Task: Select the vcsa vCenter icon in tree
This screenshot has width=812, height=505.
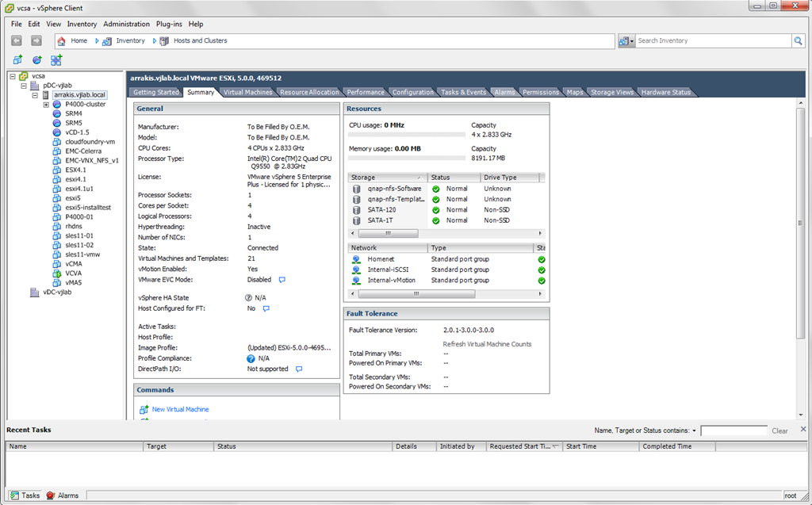Action: (x=23, y=76)
